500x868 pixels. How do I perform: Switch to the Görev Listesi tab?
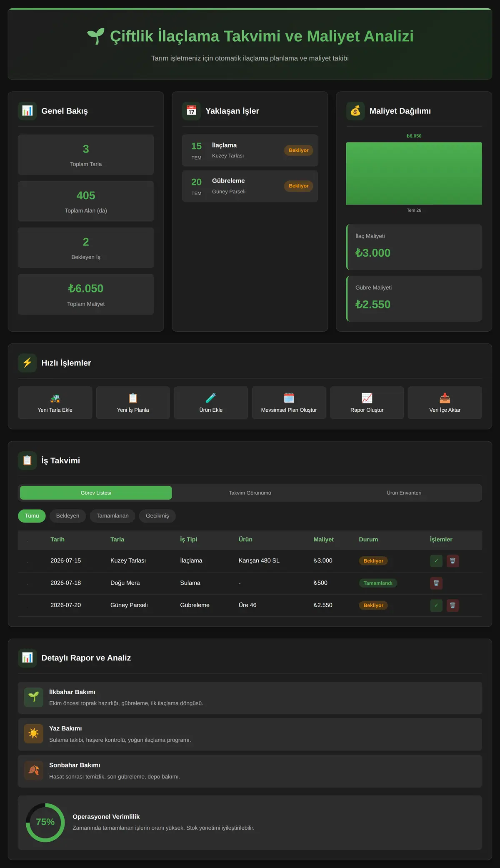96,493
